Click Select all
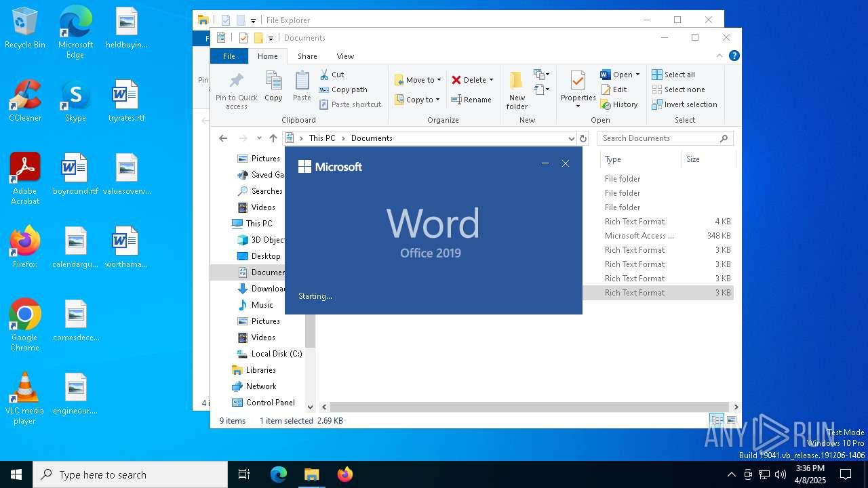This screenshot has width=868, height=488. tap(673, 75)
